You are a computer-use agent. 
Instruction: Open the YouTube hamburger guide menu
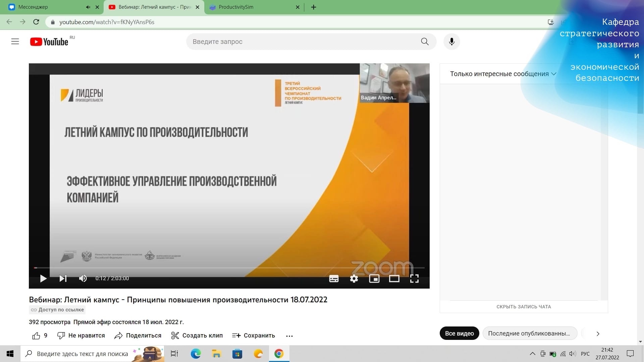[x=15, y=42]
